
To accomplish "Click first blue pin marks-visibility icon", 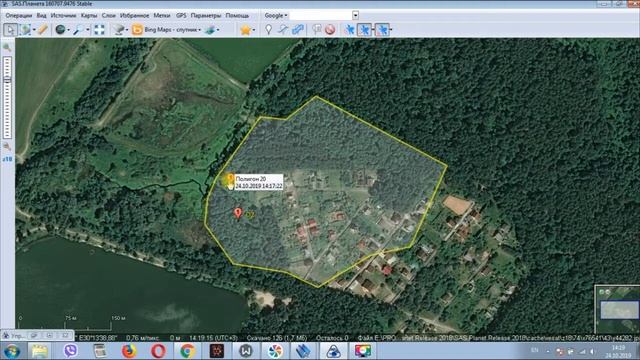I will 349,29.
